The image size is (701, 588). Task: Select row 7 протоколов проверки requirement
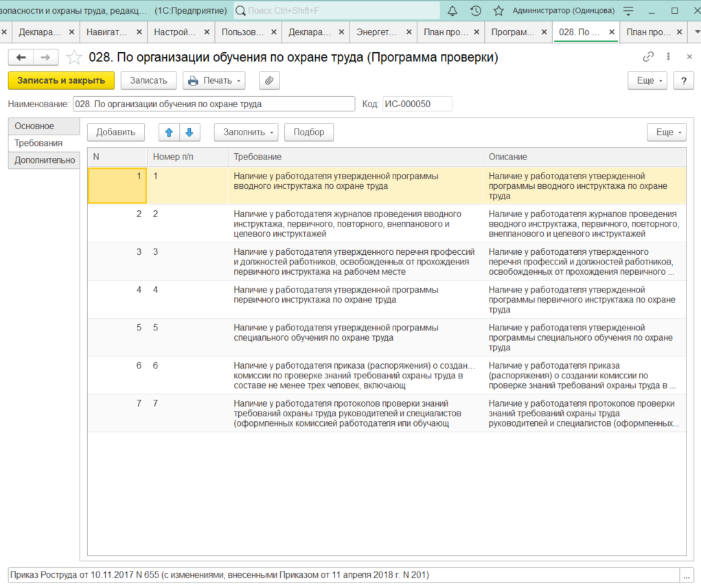tap(387, 413)
